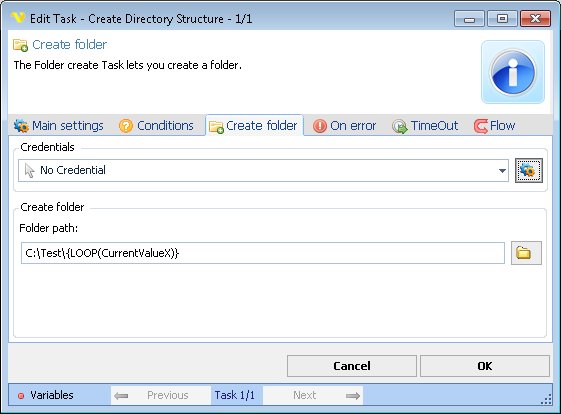Open the Flow tab
The height and width of the screenshot is (414, 561).
tap(494, 126)
